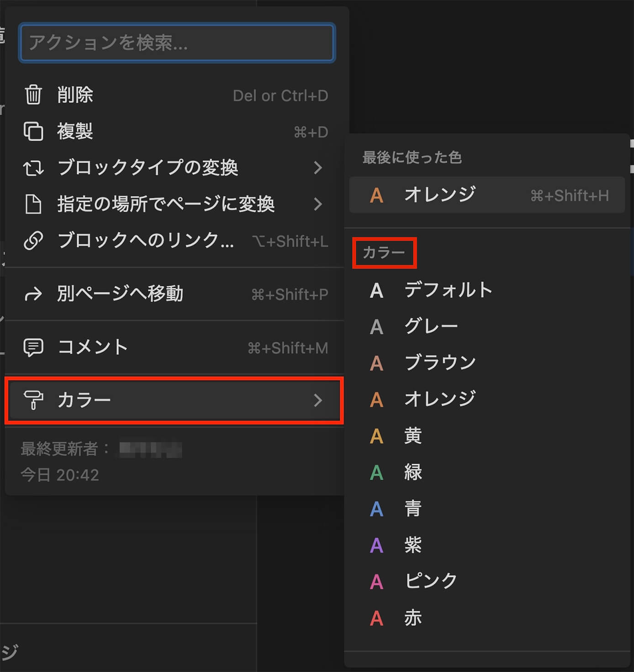Click the ⌘+D shortcut label
Image resolution: width=634 pixels, height=672 pixels.
pos(311,132)
